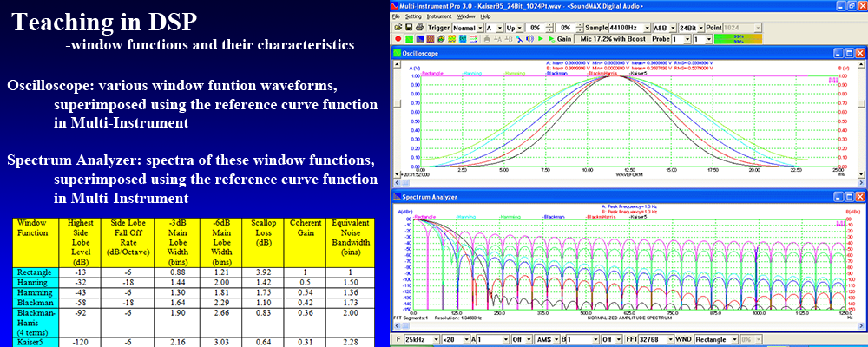This screenshot has width=868, height=347.
Task: Click the multicolor horizontal lines toolbar icon
Action: click(x=473, y=39)
